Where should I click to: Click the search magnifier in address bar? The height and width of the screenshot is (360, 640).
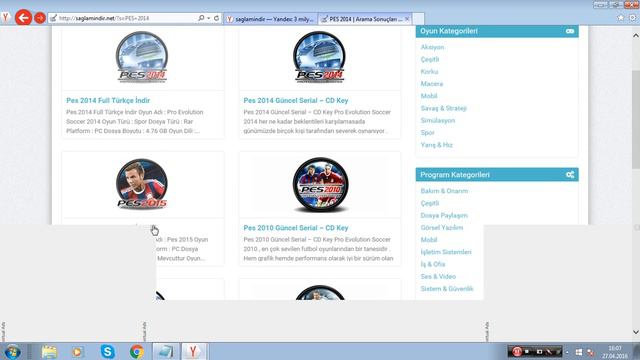tap(201, 18)
